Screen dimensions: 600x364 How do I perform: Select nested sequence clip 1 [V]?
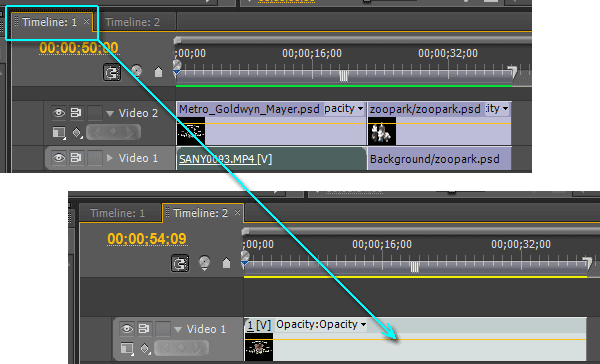point(415,339)
